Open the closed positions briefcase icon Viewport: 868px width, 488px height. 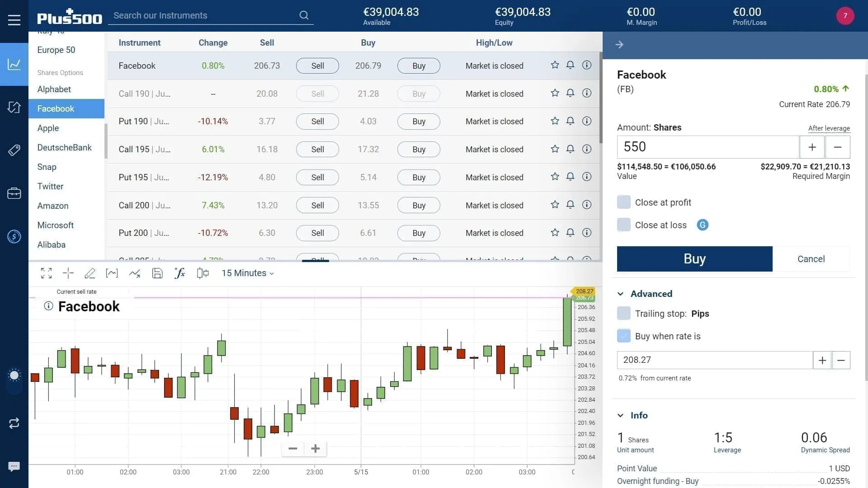point(14,193)
